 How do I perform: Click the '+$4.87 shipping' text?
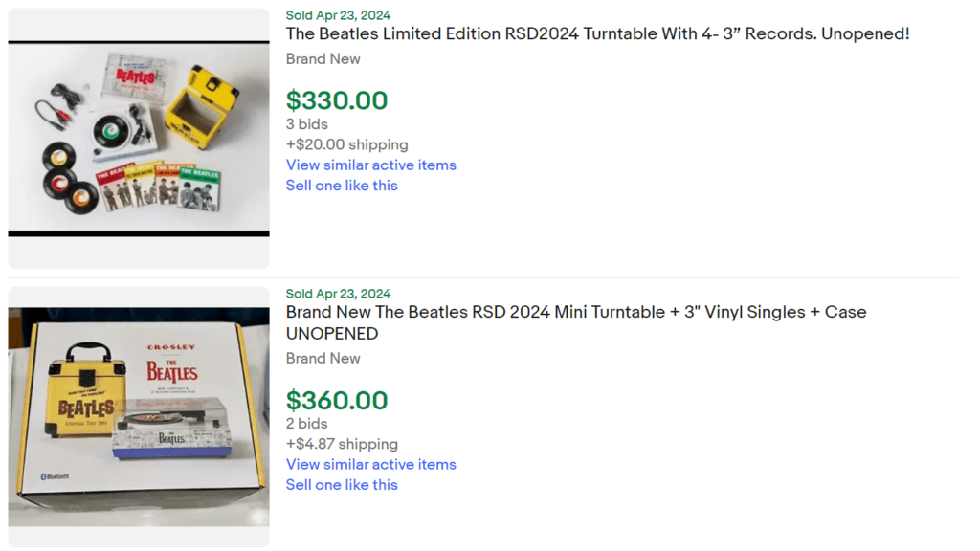pyautogui.click(x=342, y=444)
